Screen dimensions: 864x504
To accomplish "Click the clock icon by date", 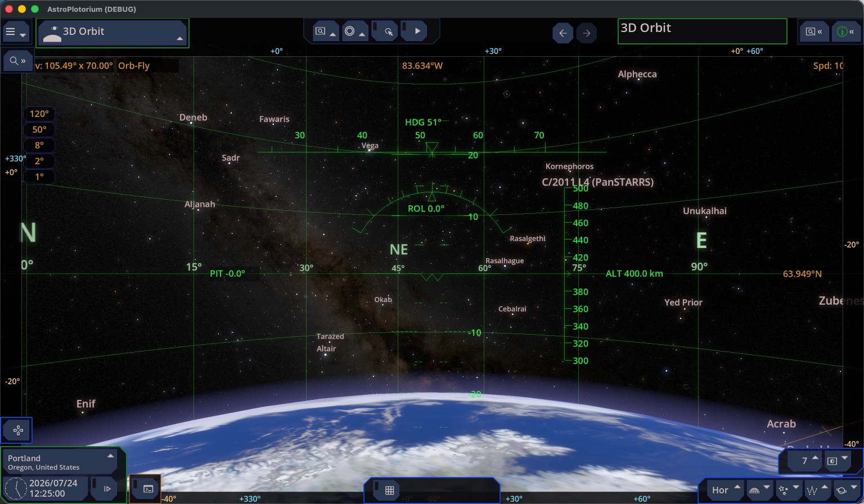I will pyautogui.click(x=15, y=488).
